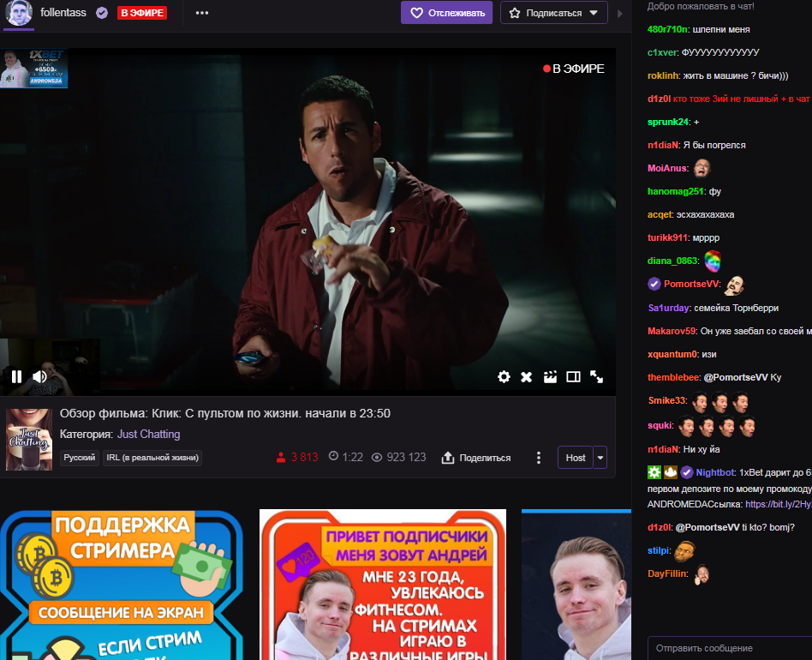Select the Русский tag
This screenshot has width=812, height=660.
click(x=80, y=458)
